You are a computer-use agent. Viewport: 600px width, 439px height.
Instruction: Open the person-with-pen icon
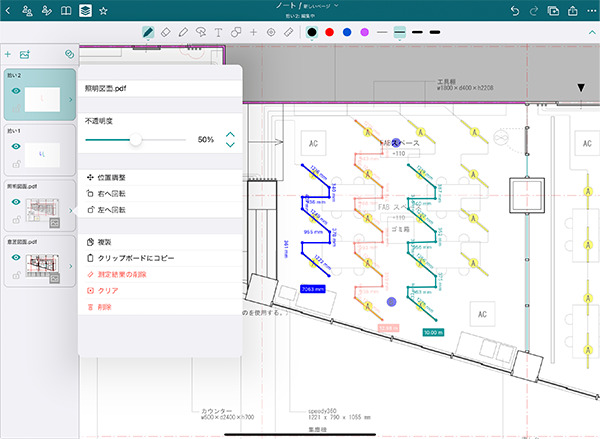tap(47, 11)
